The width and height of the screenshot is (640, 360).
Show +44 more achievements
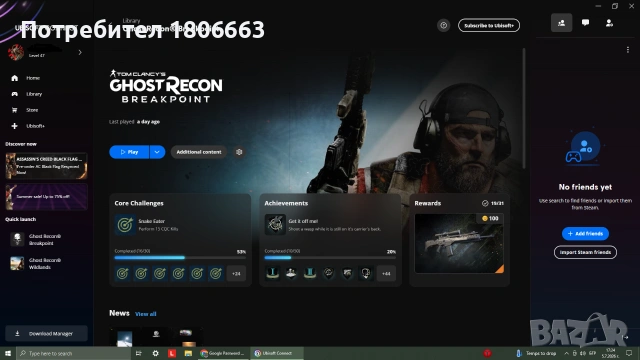[386, 273]
